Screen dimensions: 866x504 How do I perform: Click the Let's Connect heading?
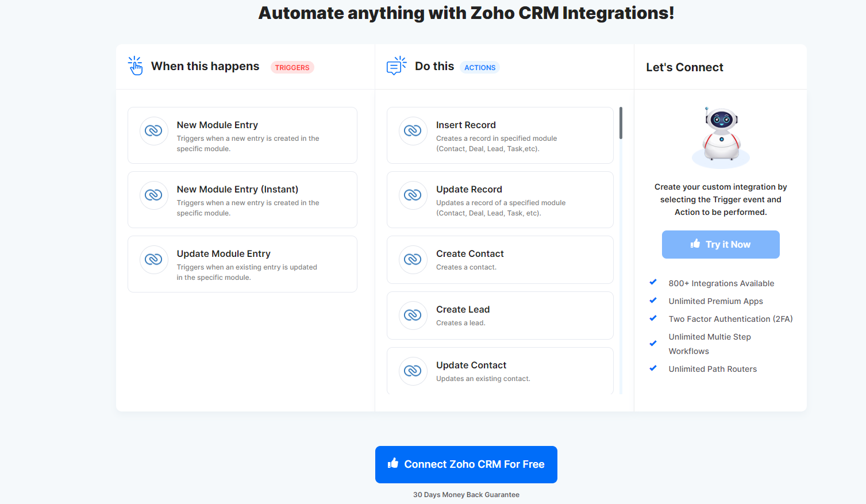pos(684,67)
